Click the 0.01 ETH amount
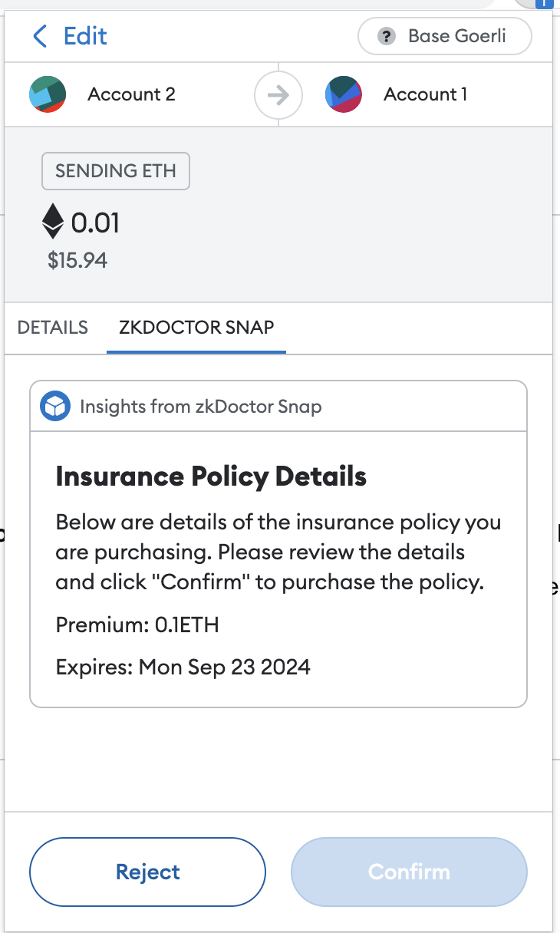The width and height of the screenshot is (560, 933). pos(95,223)
